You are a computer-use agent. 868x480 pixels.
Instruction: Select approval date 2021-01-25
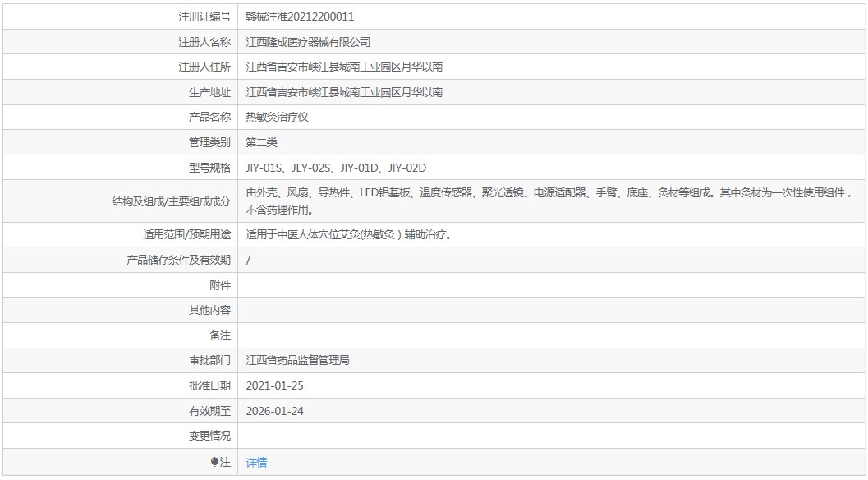click(274, 385)
